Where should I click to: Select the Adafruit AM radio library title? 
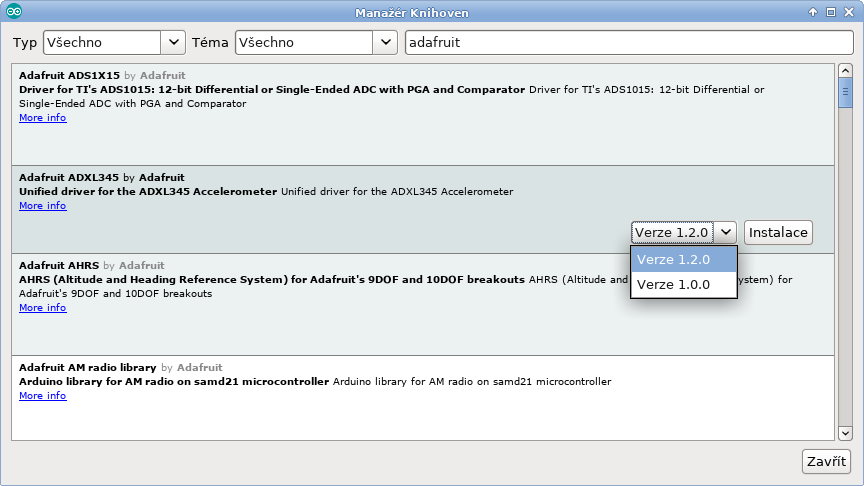pos(88,368)
